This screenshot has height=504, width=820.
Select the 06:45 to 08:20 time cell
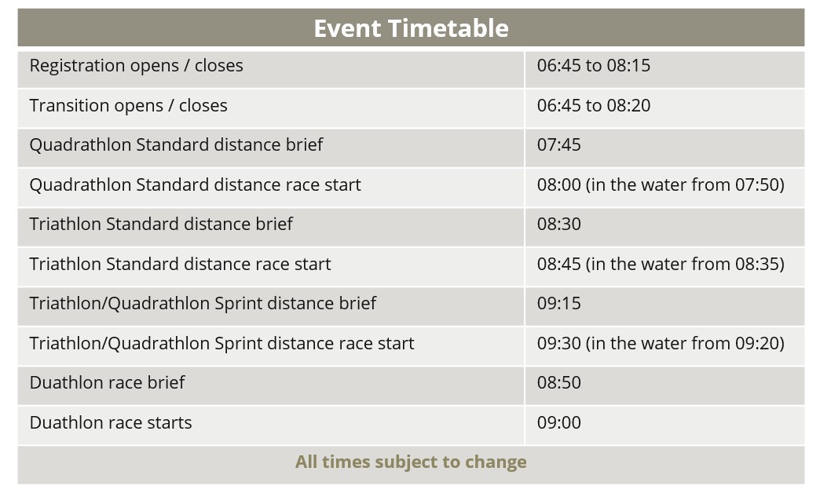(594, 106)
